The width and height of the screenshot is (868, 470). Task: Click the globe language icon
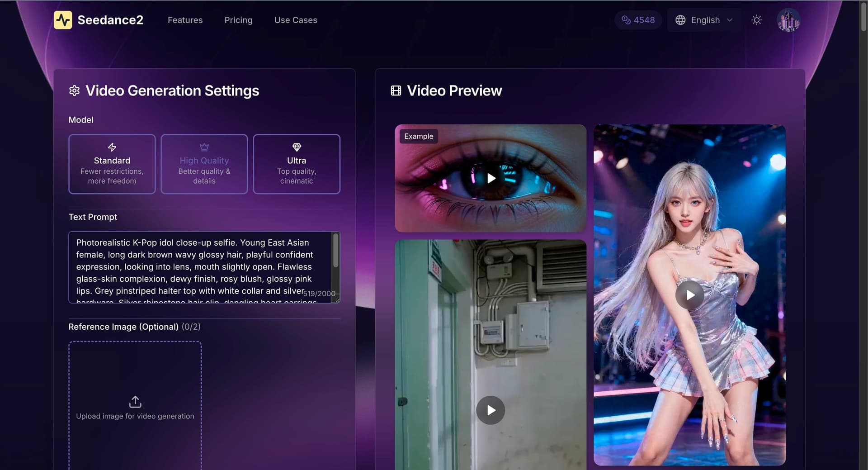point(680,20)
